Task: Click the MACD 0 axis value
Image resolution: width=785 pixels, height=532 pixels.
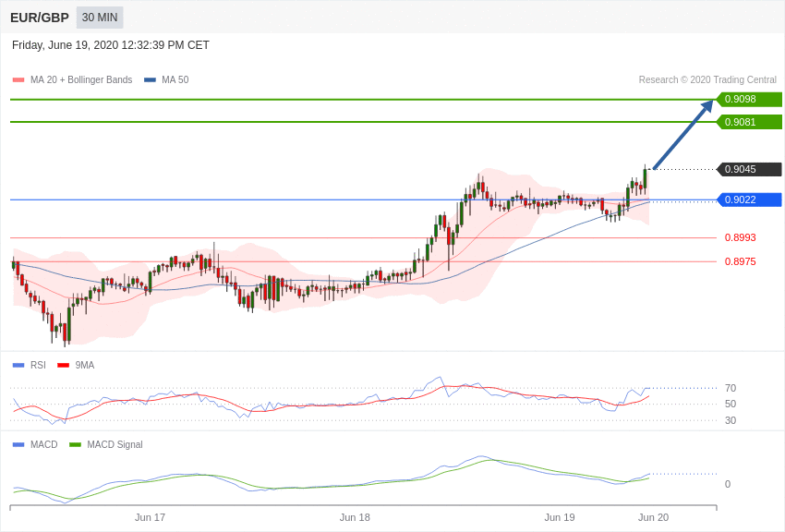Action: (x=728, y=484)
